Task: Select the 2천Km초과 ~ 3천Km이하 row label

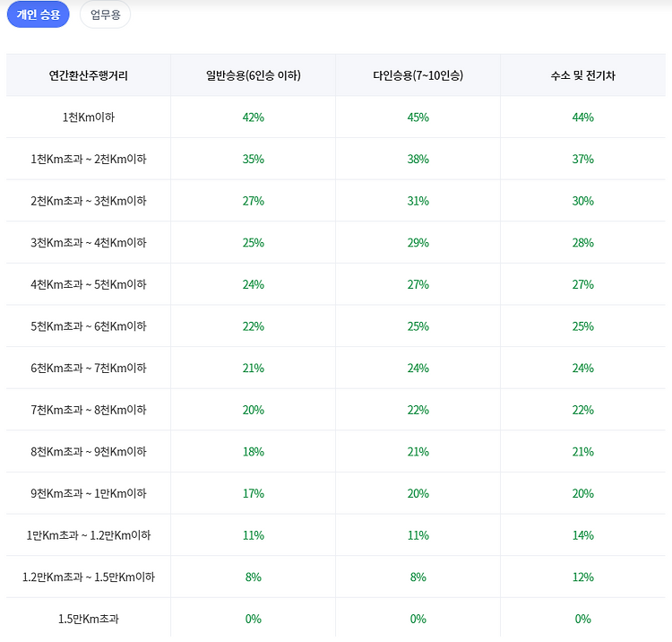Action: point(89,201)
